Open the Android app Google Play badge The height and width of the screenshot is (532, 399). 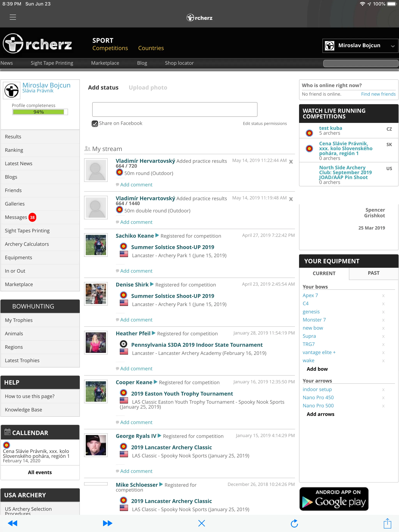334,499
